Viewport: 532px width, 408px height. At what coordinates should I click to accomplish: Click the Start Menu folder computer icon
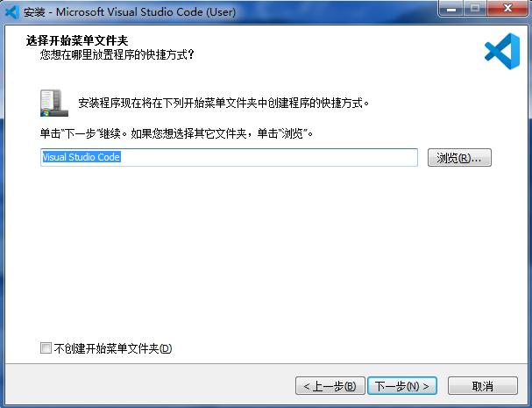coord(54,103)
